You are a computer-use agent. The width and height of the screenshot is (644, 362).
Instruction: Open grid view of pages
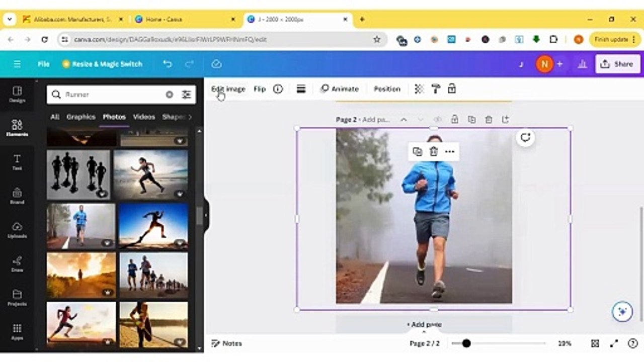tap(595, 343)
